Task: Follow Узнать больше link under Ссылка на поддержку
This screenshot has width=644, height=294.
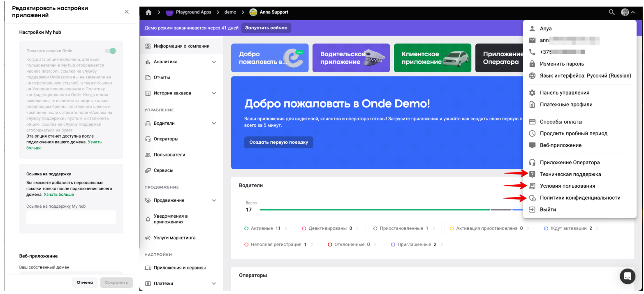Action: pyautogui.click(x=59, y=195)
